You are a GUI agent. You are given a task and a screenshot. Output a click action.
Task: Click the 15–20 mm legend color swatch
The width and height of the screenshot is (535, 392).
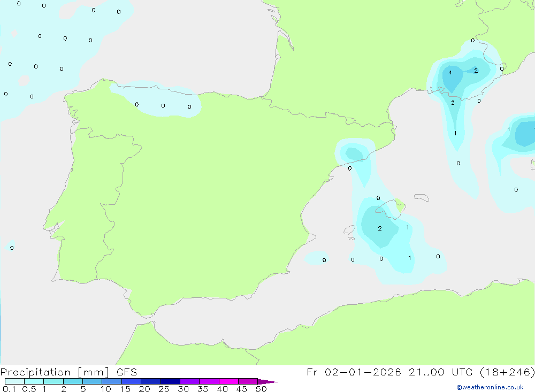pos(132,381)
